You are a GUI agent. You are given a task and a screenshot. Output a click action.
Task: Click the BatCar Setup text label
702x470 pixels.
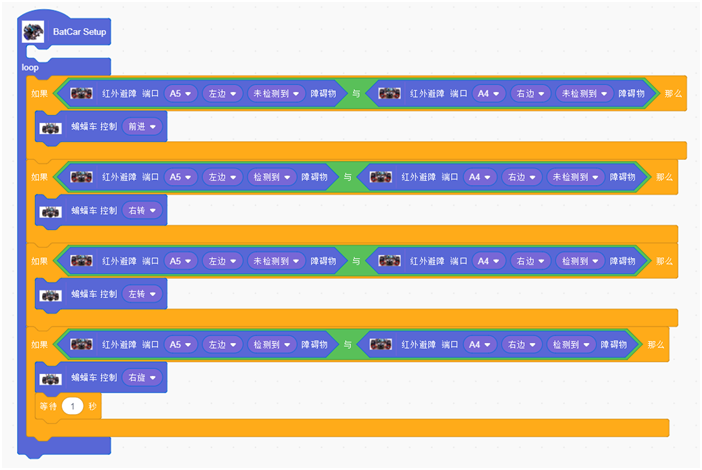tap(79, 32)
